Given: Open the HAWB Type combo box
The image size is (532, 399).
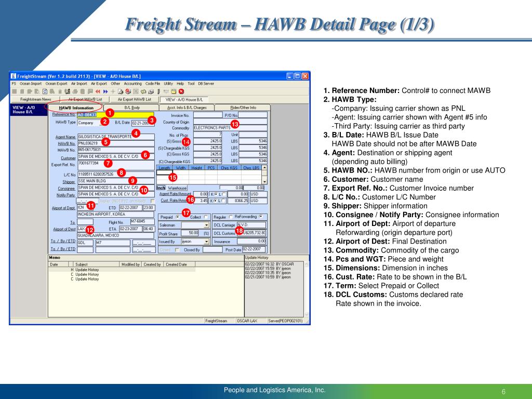Looking at the screenshot, I should 90,123.
